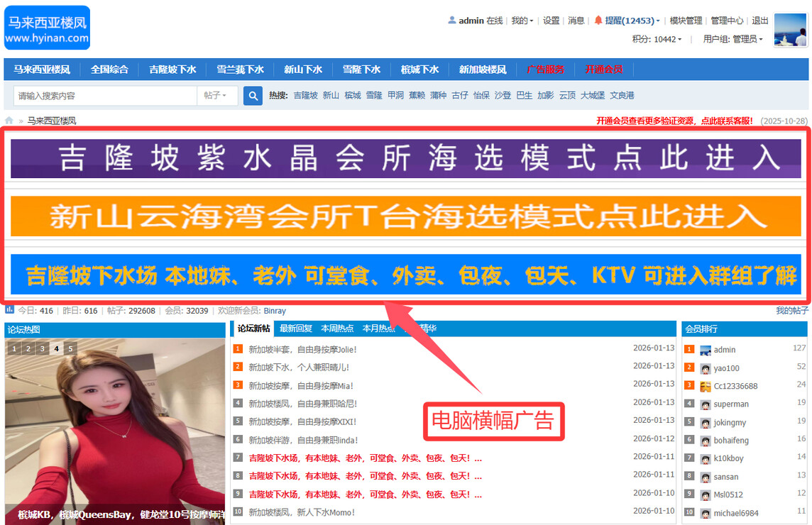Expand the 积分: 10442 dropdown
The width and height of the screenshot is (812, 525).
(657, 39)
